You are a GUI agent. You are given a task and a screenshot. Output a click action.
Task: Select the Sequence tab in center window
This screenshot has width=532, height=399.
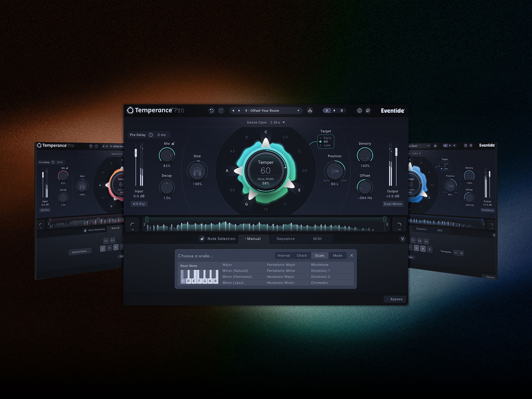tap(285, 239)
